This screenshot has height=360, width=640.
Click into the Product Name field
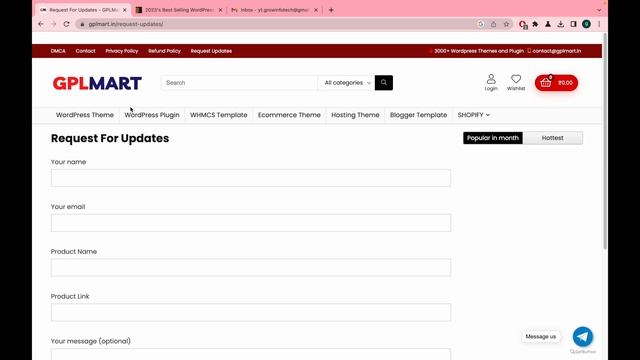coord(251,268)
